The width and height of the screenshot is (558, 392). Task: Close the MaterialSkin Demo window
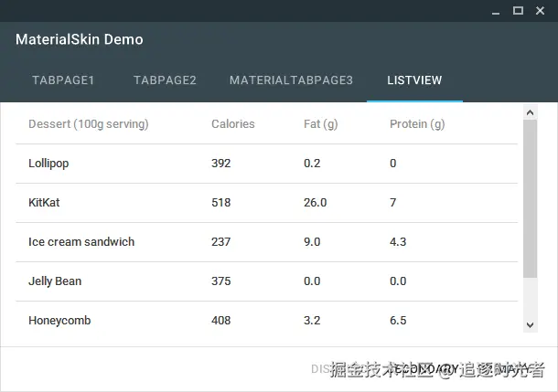[x=541, y=11]
